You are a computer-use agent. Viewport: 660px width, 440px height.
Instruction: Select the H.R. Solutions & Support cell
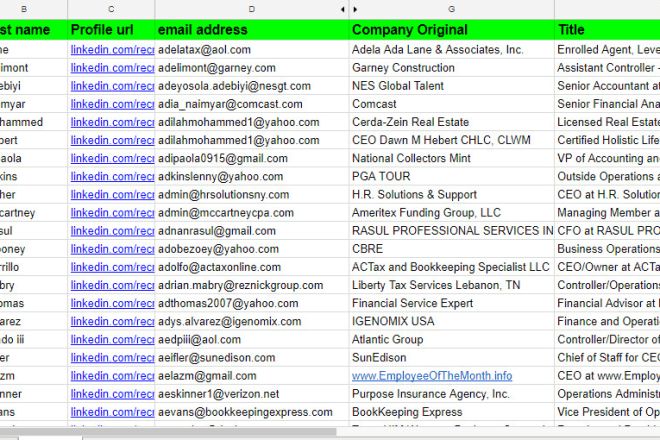452,195
